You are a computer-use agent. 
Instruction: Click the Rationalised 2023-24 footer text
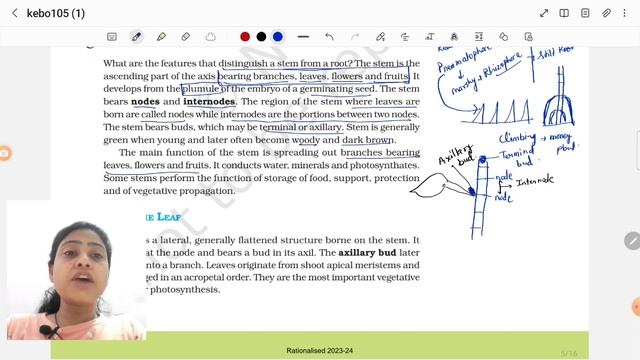(320, 350)
